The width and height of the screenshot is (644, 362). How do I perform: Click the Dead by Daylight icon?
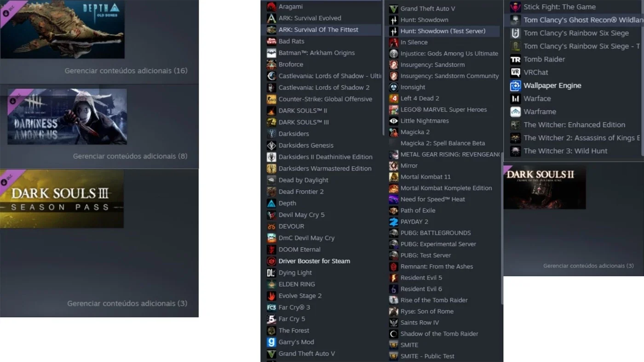tap(271, 180)
